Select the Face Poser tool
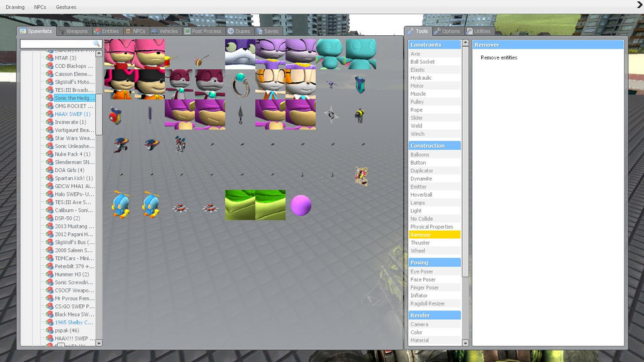This screenshot has width=644, height=362. tap(435, 280)
